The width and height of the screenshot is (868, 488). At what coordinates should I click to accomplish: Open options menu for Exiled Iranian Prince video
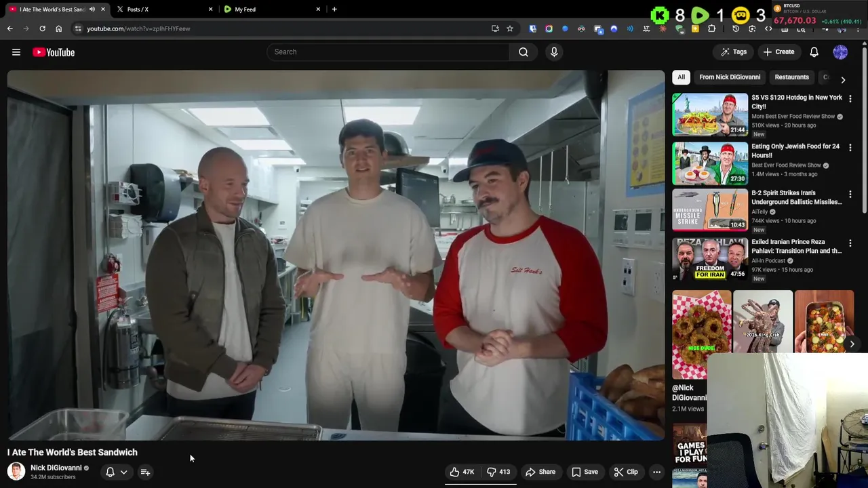tap(850, 243)
